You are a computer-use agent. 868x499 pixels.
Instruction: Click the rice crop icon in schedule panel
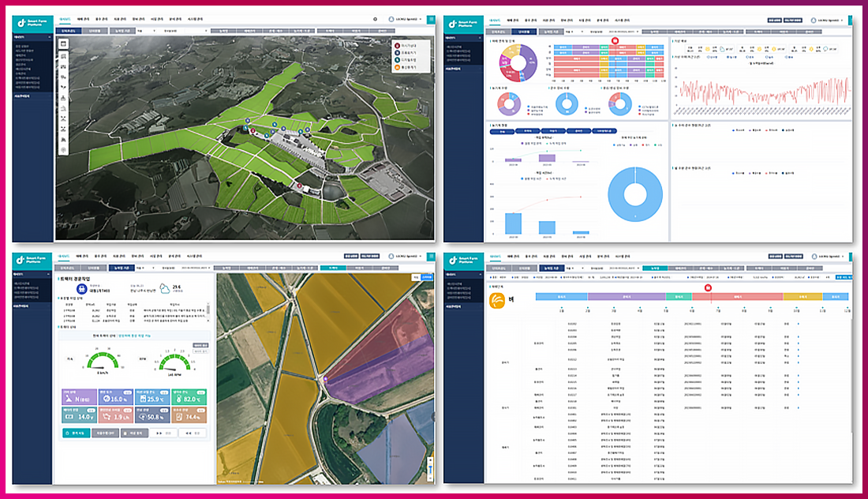click(x=498, y=299)
